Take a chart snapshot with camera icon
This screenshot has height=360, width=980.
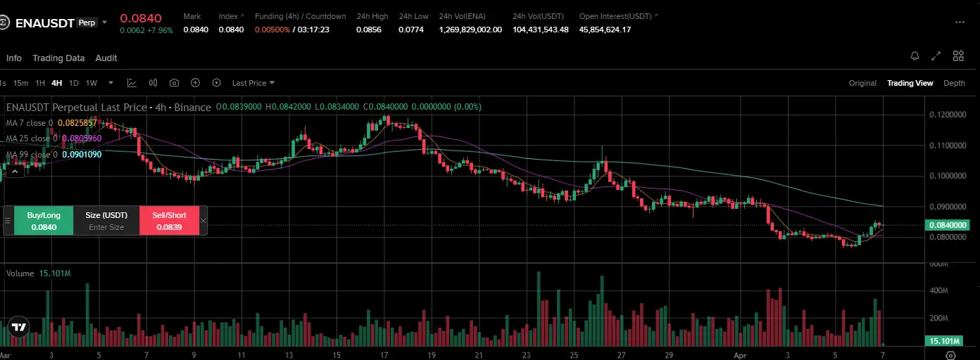pos(174,83)
